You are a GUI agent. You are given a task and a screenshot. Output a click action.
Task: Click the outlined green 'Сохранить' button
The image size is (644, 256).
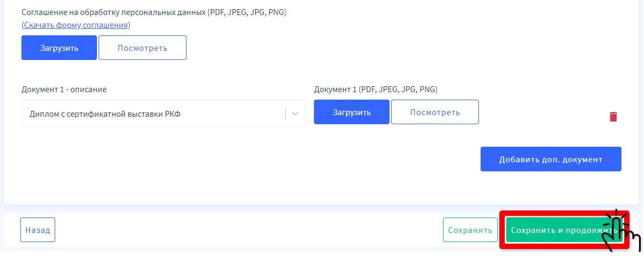point(470,230)
